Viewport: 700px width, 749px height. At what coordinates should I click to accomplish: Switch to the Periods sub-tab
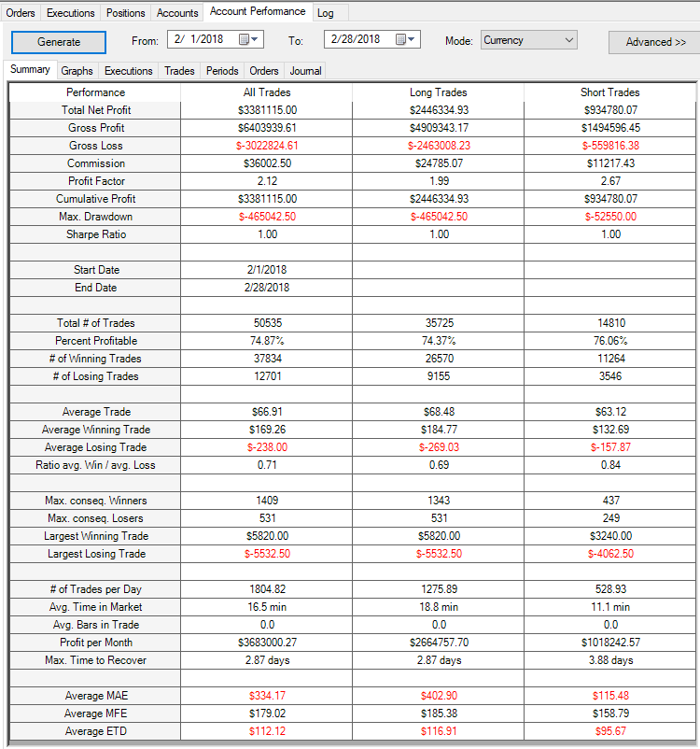[222, 71]
